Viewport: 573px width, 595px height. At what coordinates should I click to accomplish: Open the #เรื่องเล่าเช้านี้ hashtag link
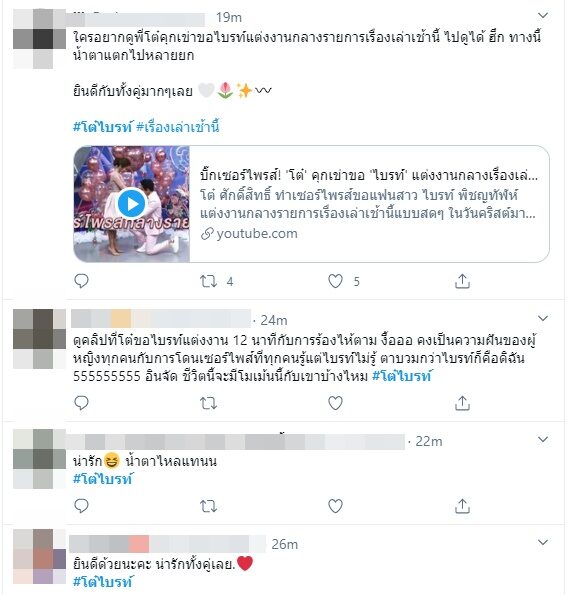point(178,126)
